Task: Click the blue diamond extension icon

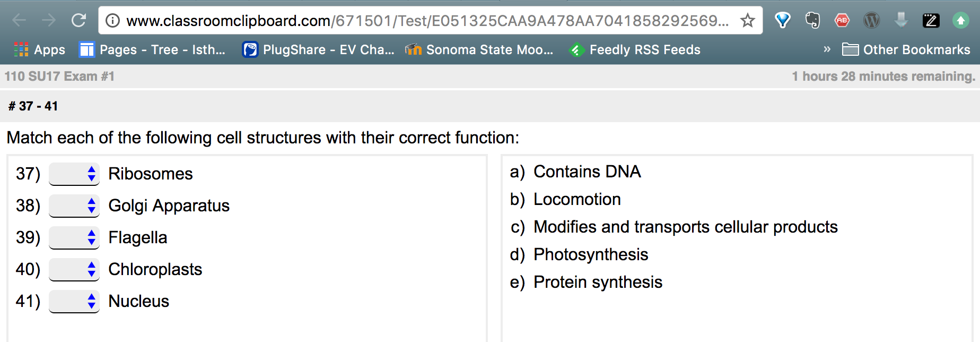Action: point(782,21)
